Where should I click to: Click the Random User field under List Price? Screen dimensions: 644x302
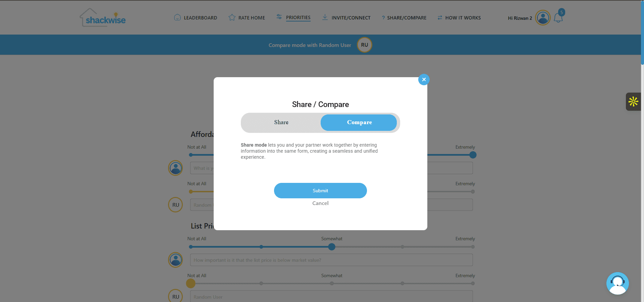(331, 297)
